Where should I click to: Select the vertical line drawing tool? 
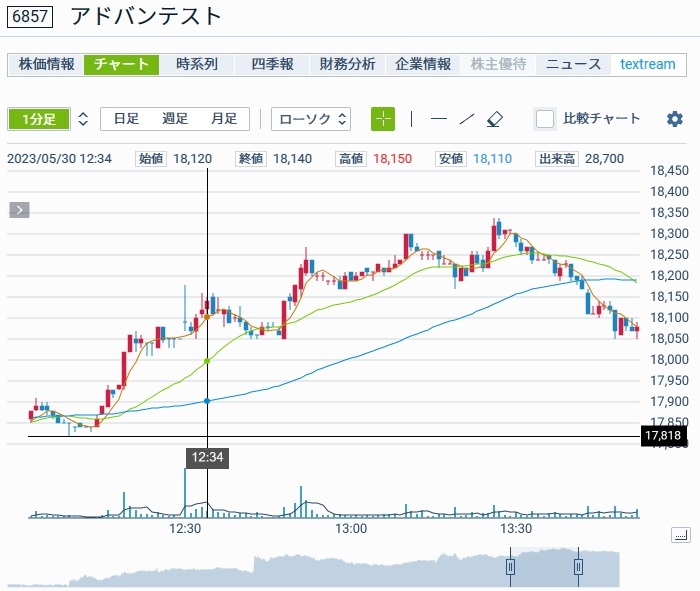pos(411,119)
